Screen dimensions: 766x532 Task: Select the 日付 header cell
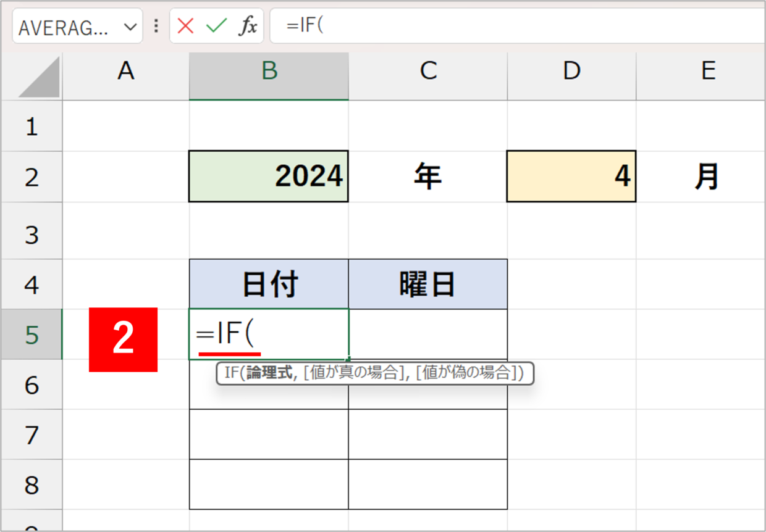click(269, 284)
